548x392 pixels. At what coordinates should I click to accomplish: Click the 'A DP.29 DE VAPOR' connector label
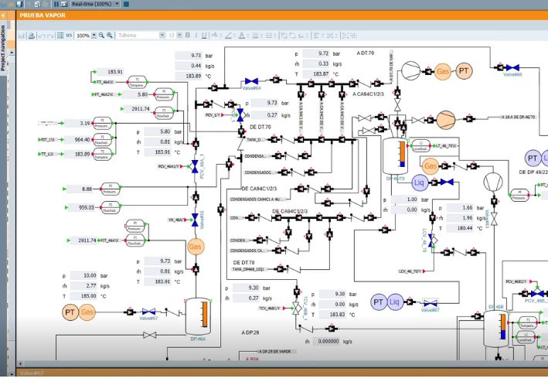274,352
